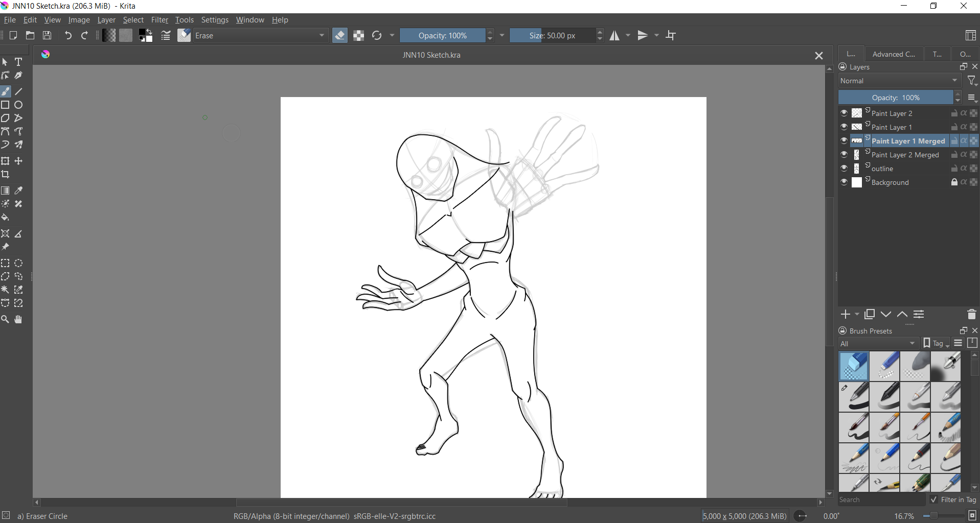Select the Elliptical Selection tool
The height and width of the screenshot is (523, 980).
coord(19,264)
